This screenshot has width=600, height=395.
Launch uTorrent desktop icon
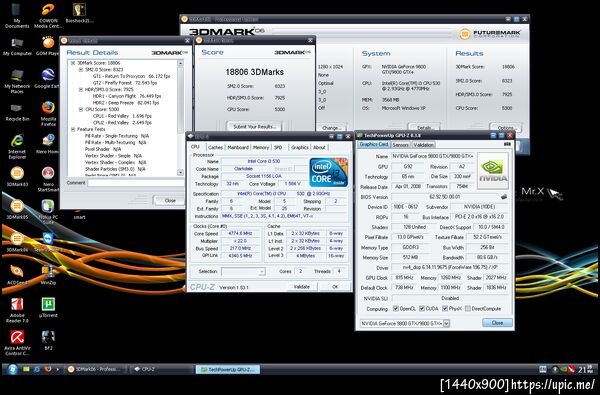(48, 308)
